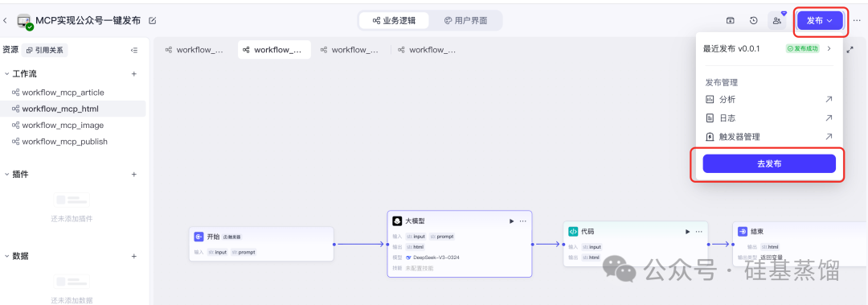Click the back arrow beside project title
The height and width of the screenshot is (305, 868).
5,20
